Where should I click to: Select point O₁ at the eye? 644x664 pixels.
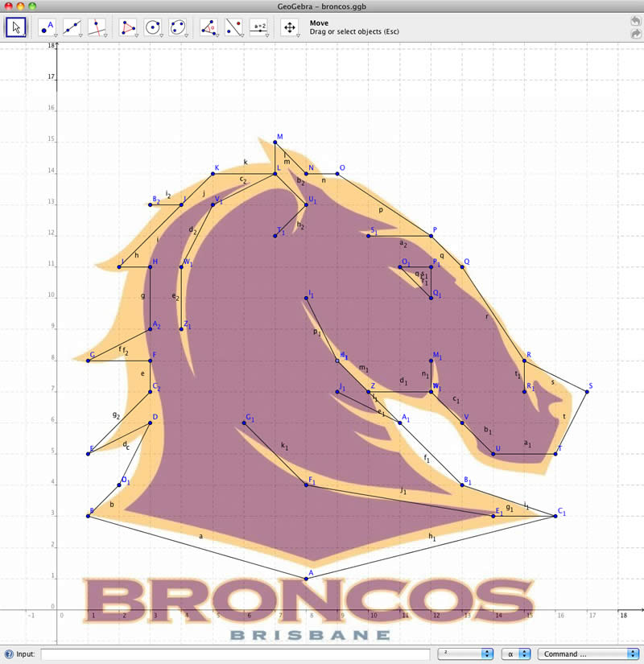pos(400,266)
